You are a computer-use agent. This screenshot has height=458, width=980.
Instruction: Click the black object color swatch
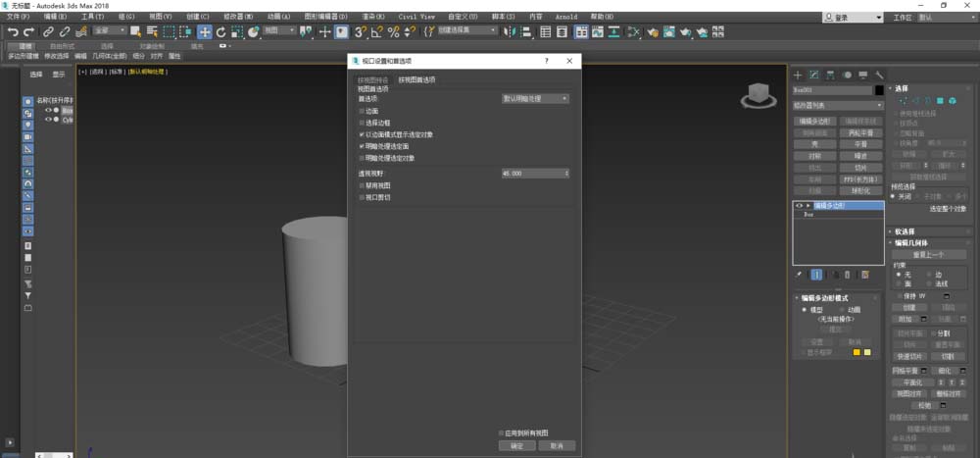[879, 90]
